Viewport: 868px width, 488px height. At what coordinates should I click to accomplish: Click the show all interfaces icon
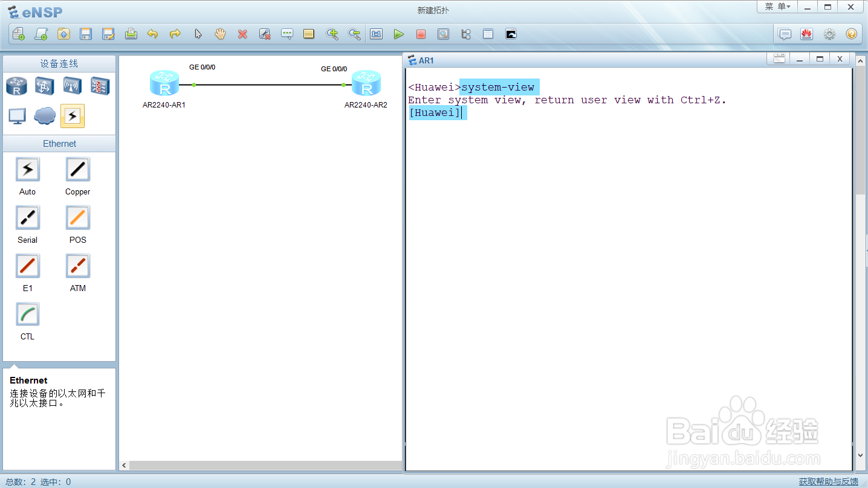[x=465, y=34]
